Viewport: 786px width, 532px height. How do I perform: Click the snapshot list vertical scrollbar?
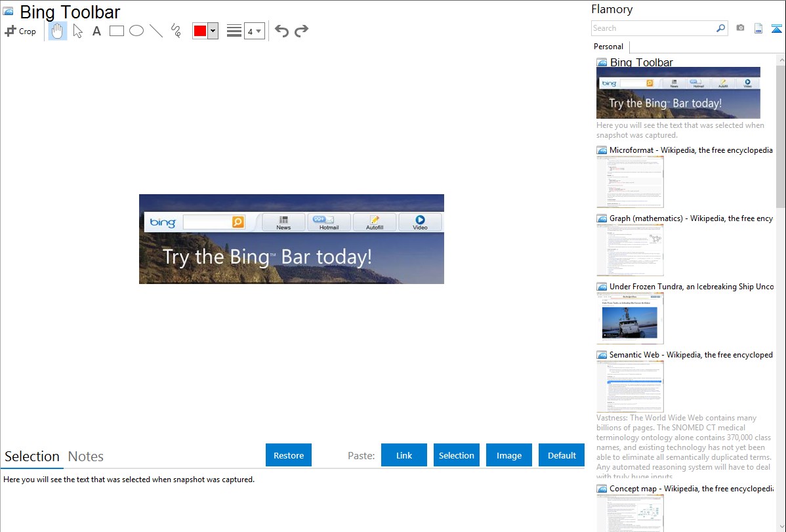tap(781, 136)
